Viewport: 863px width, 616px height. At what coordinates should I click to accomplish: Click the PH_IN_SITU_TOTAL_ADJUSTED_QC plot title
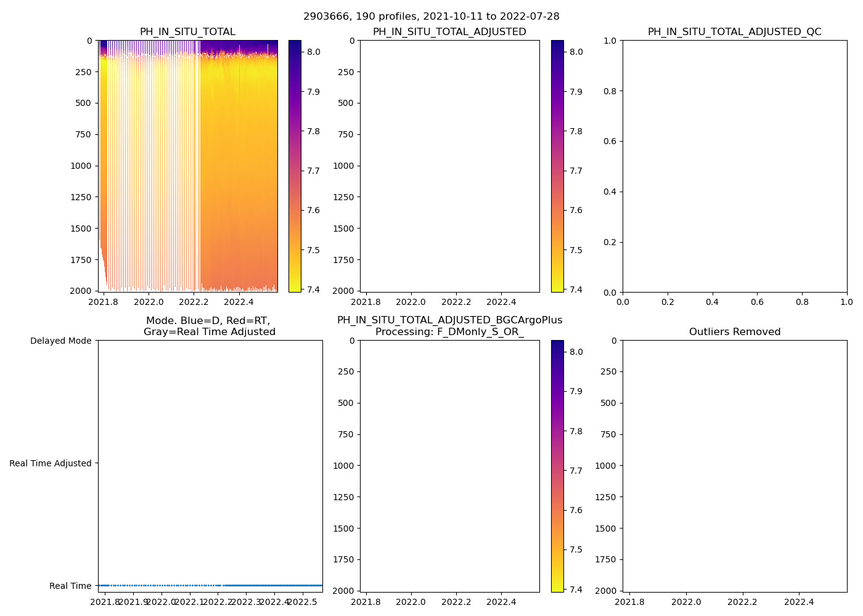[734, 32]
